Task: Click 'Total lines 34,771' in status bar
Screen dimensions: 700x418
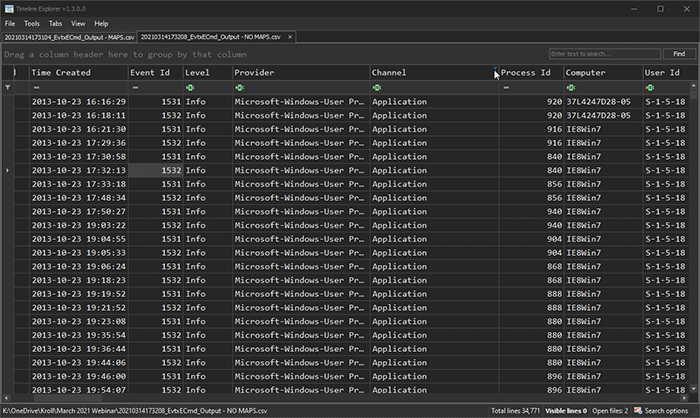Action: [x=515, y=411]
